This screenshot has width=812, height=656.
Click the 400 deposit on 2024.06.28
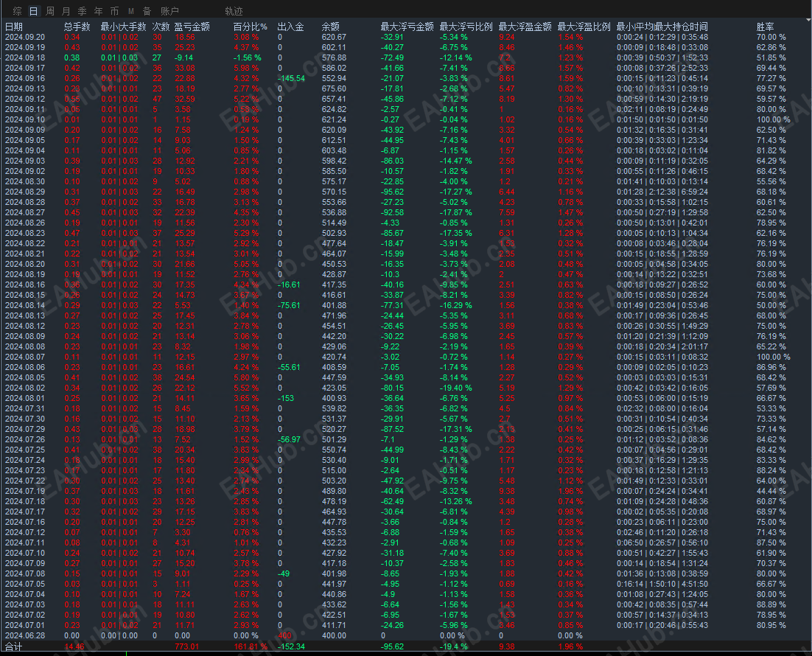point(284,636)
